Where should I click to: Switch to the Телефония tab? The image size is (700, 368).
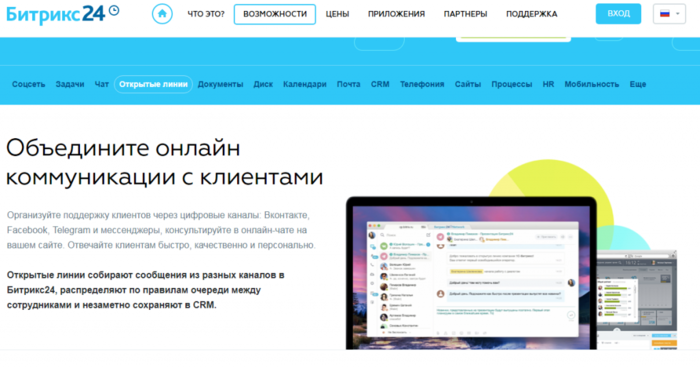coord(422,84)
